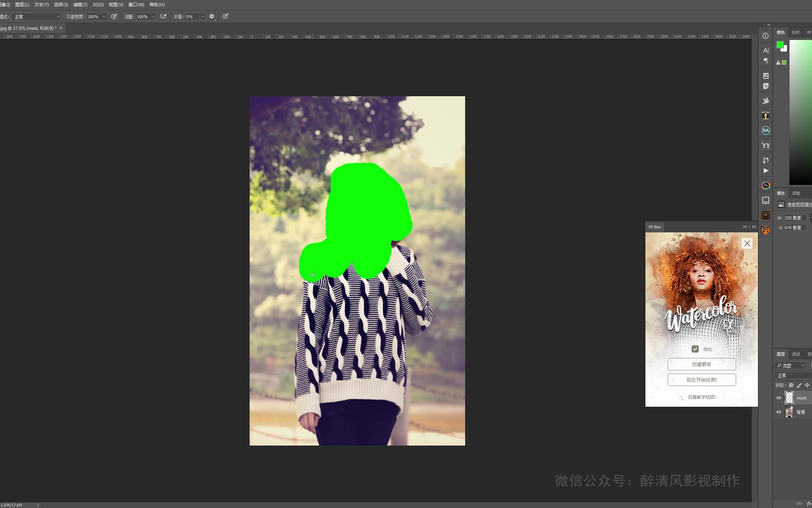Viewport: 812px width, 508px height.
Task: Open the blend mode 正常 dropdown in options bar
Action: tap(36, 17)
